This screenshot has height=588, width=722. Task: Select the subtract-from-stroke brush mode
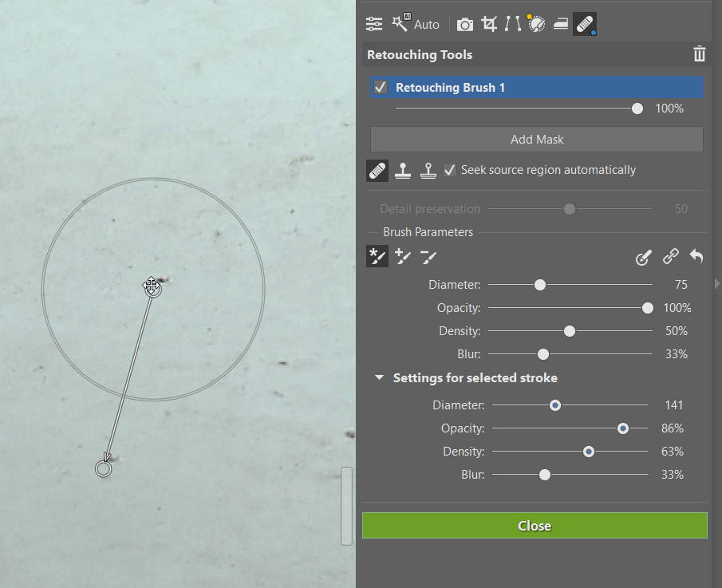click(428, 257)
